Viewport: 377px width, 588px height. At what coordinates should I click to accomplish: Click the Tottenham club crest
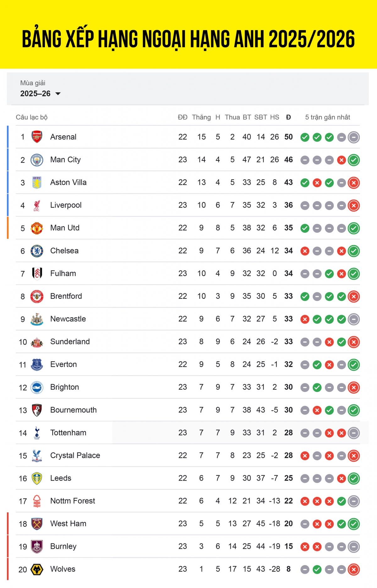coord(37,433)
